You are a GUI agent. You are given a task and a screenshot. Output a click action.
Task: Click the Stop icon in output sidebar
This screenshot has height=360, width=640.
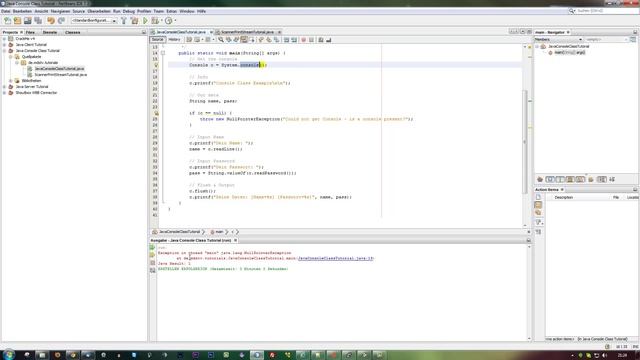pos(153,263)
